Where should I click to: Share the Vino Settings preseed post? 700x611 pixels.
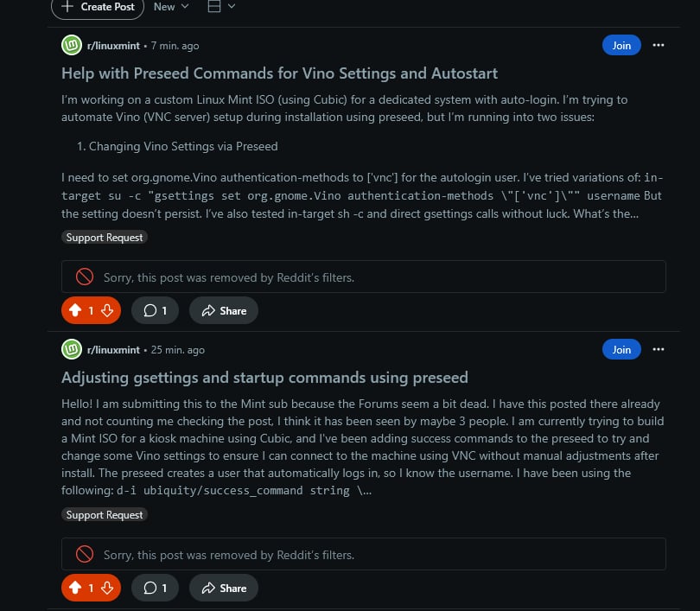pos(224,310)
